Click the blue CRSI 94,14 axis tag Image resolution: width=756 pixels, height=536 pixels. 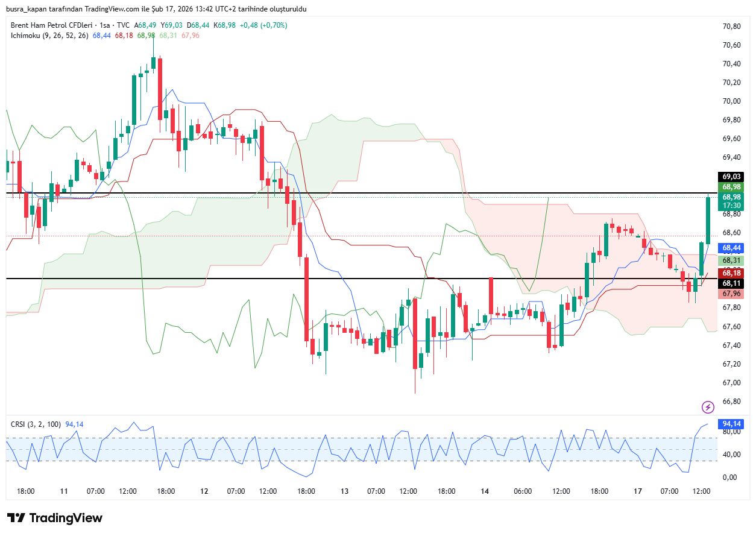[x=731, y=424]
